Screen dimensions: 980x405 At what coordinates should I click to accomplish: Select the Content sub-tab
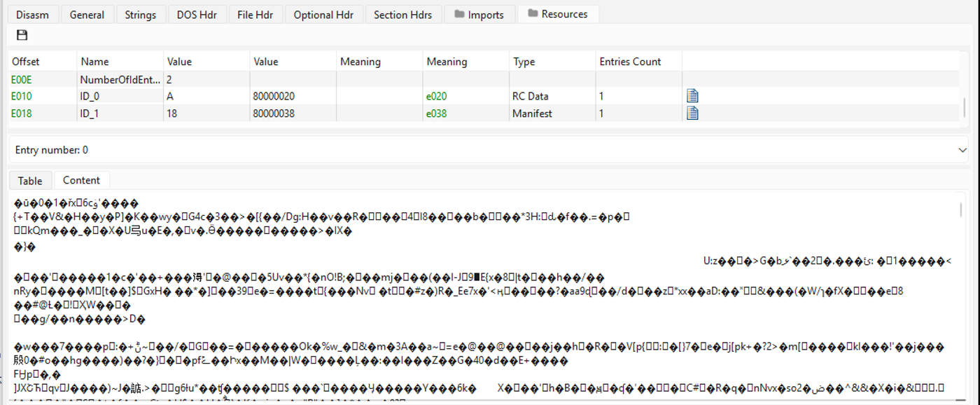pos(82,180)
